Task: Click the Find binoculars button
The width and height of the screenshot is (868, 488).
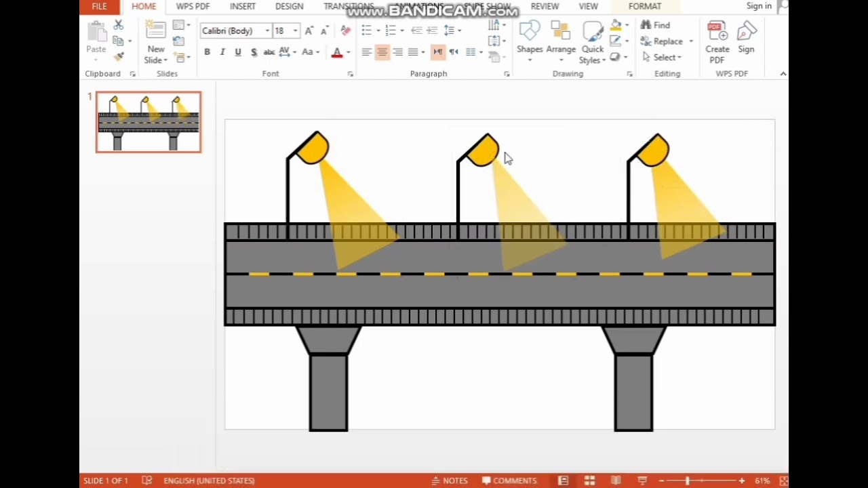Action: pos(655,25)
